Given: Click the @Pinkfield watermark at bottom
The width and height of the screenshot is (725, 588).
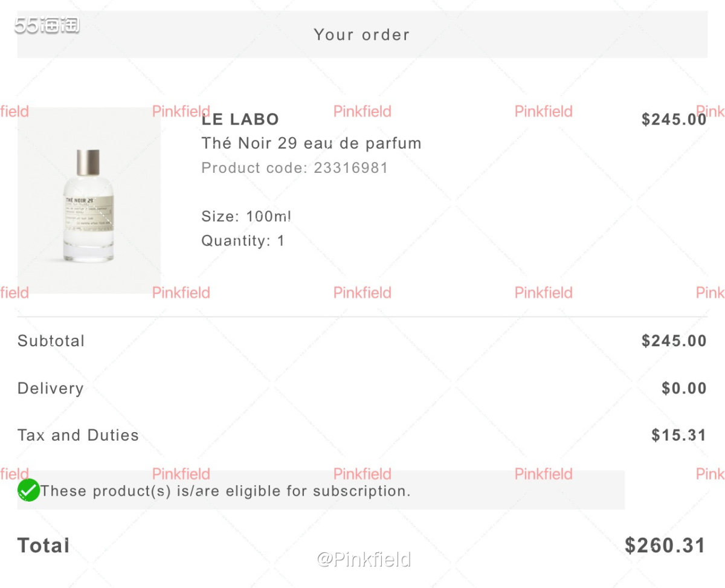Looking at the screenshot, I should (x=364, y=560).
